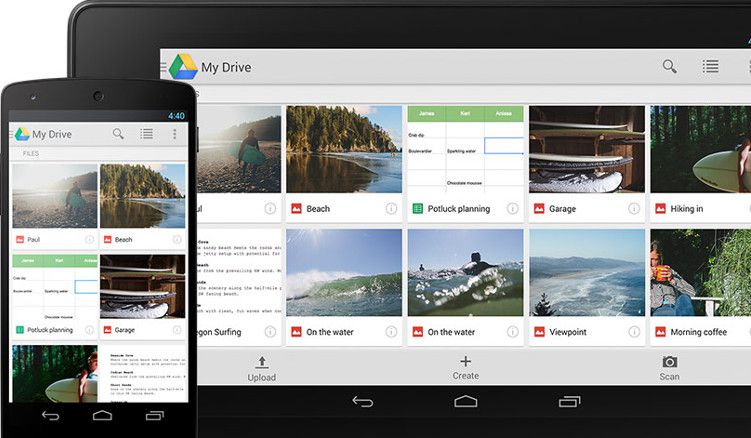751x438 pixels.
Task: Click the Morning coffee file name
Action: [x=698, y=332]
